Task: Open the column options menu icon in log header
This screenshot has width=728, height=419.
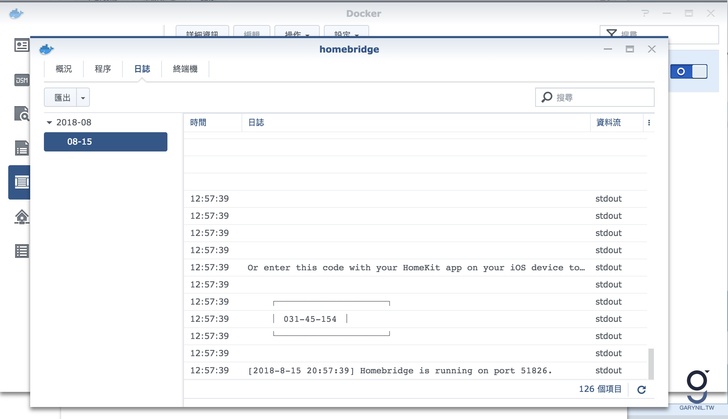Action: pyautogui.click(x=649, y=123)
